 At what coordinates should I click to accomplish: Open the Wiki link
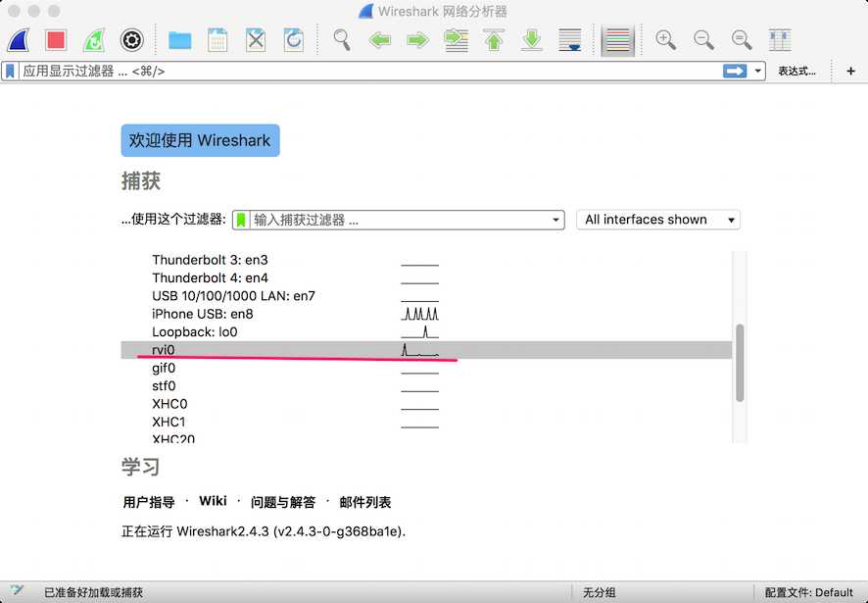click(x=214, y=501)
